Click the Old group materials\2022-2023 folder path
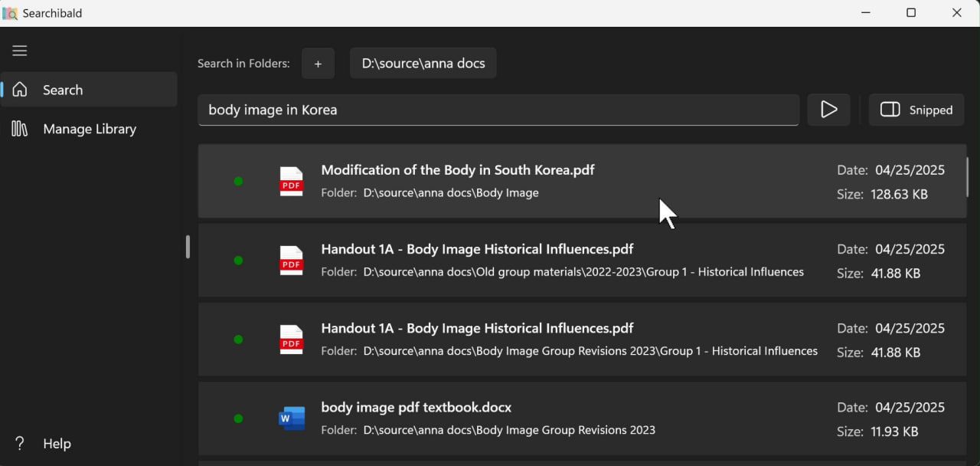This screenshot has height=466, width=980. pos(583,272)
